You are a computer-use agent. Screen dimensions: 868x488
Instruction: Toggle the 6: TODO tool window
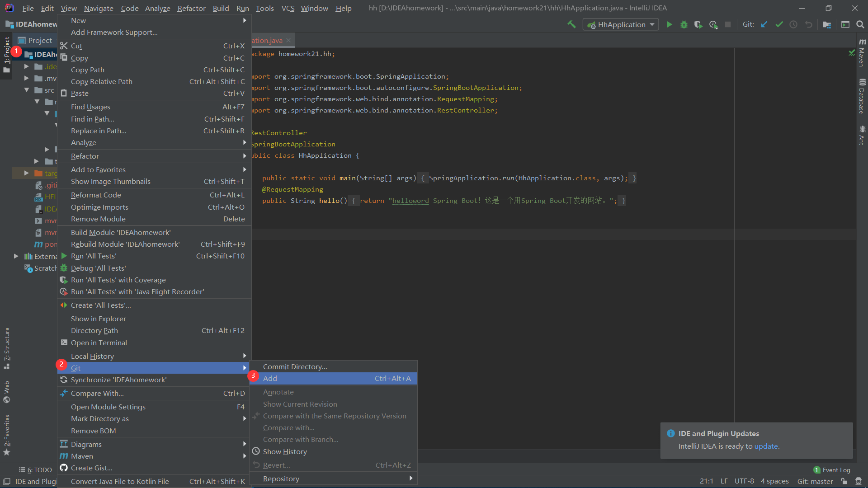pyautogui.click(x=35, y=470)
